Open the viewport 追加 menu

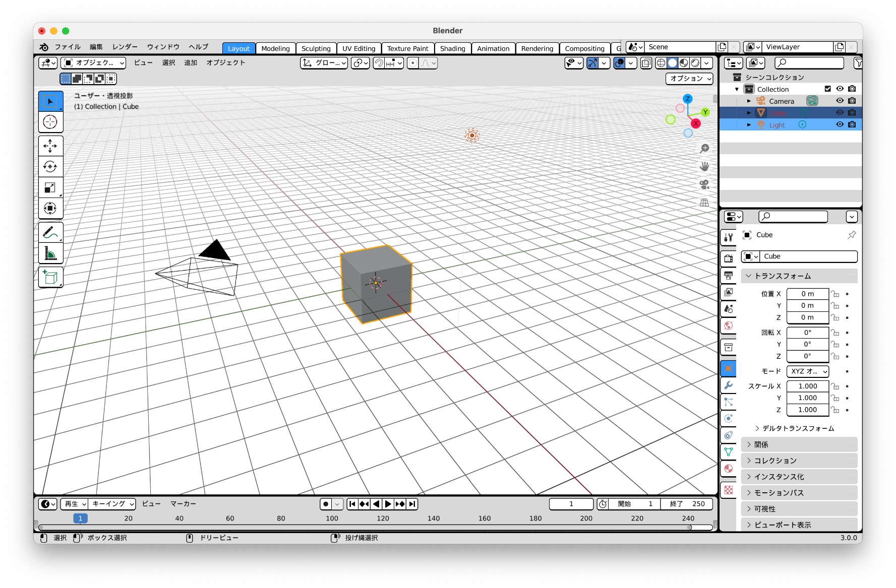tap(191, 62)
